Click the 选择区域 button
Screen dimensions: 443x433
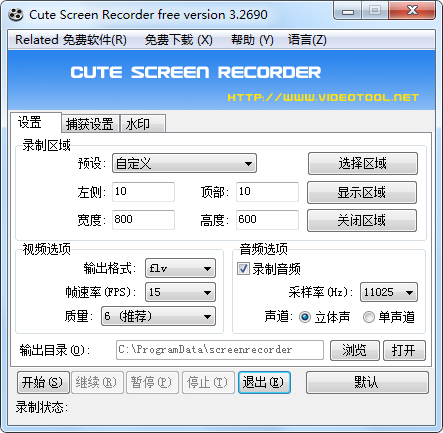pyautogui.click(x=363, y=163)
